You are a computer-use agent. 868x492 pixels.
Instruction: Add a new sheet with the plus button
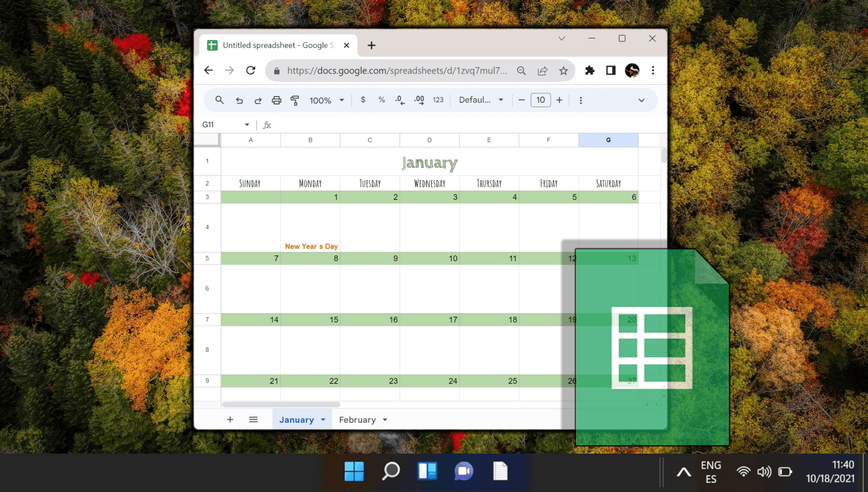(x=230, y=420)
